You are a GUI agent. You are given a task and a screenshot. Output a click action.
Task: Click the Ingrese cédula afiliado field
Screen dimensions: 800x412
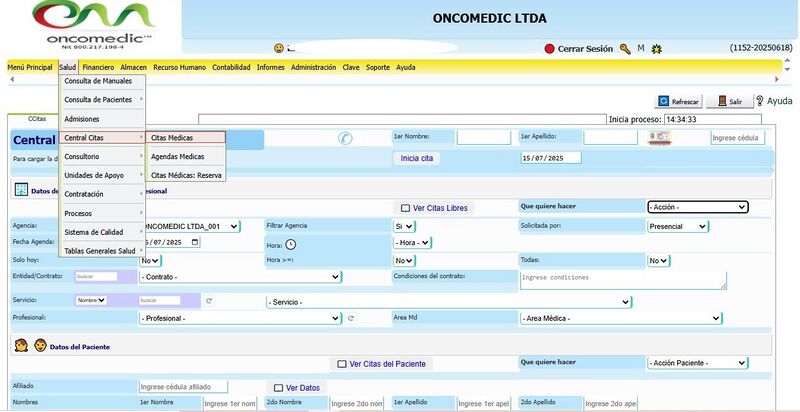point(183,387)
